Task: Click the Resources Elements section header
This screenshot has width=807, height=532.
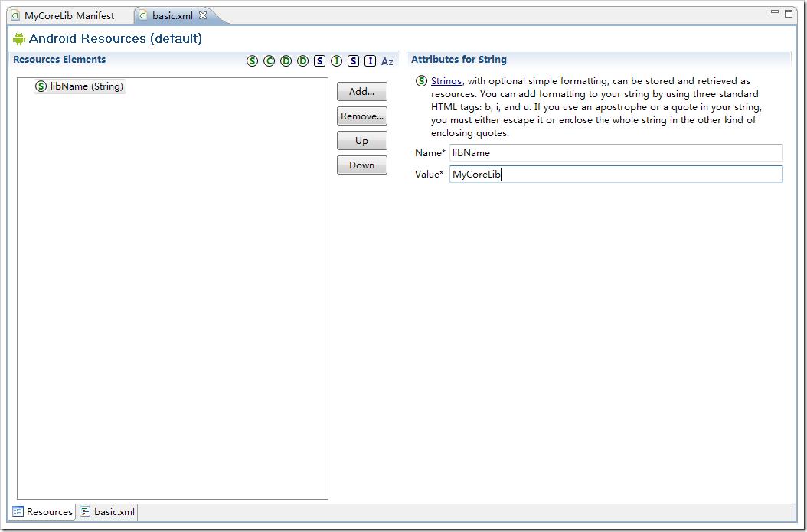Action: tap(59, 59)
